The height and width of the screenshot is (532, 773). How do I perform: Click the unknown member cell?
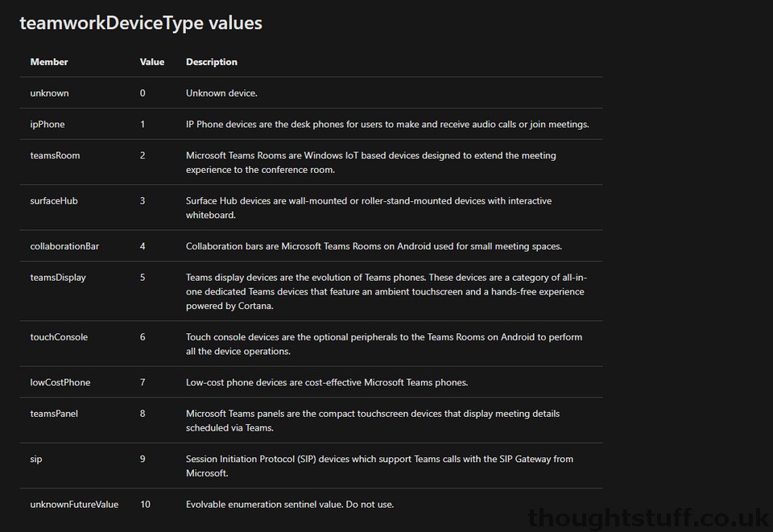pyautogui.click(x=49, y=93)
